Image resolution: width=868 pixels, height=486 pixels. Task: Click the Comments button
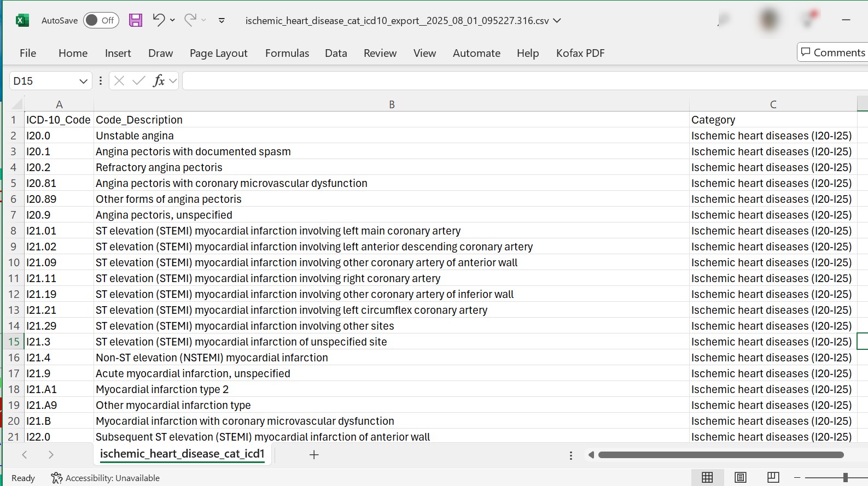coord(832,52)
